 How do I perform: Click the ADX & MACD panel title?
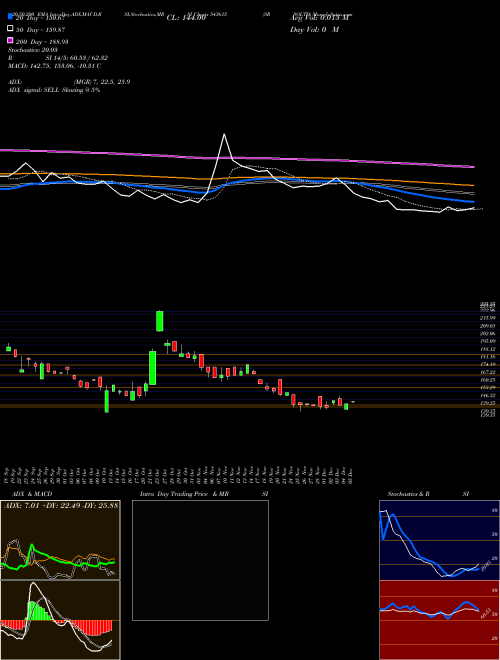(x=32, y=494)
